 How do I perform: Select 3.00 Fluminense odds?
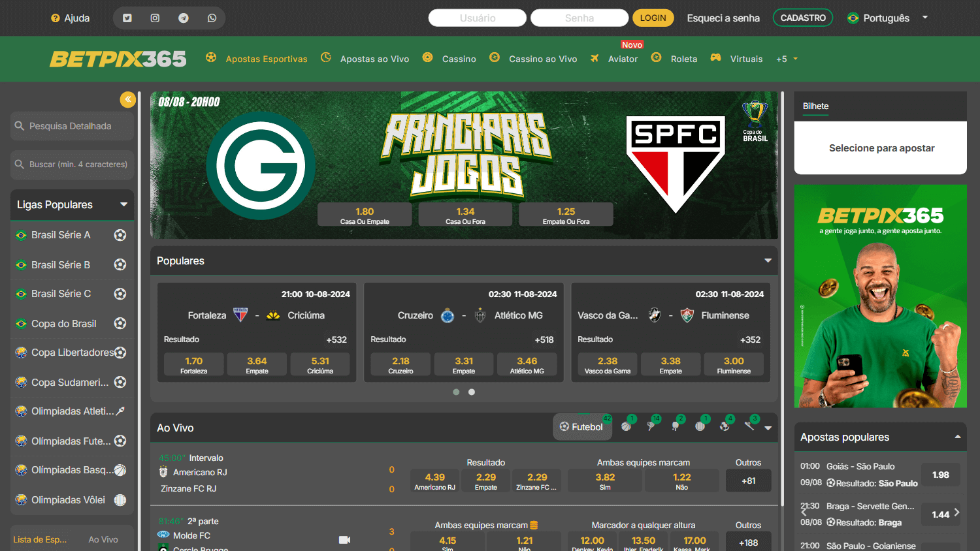coord(734,364)
